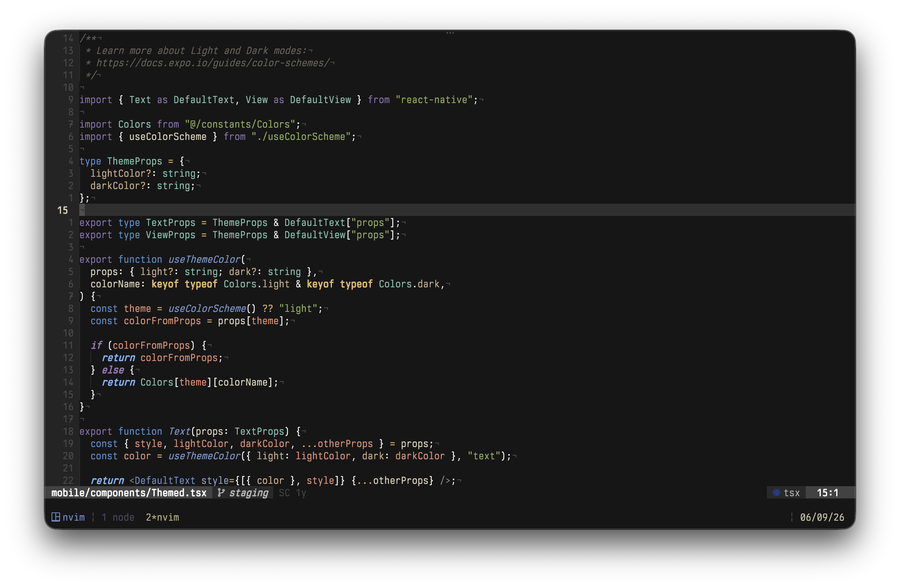This screenshot has width=900, height=588.
Task: Click 'TextProps' in export type line
Action: click(171, 223)
